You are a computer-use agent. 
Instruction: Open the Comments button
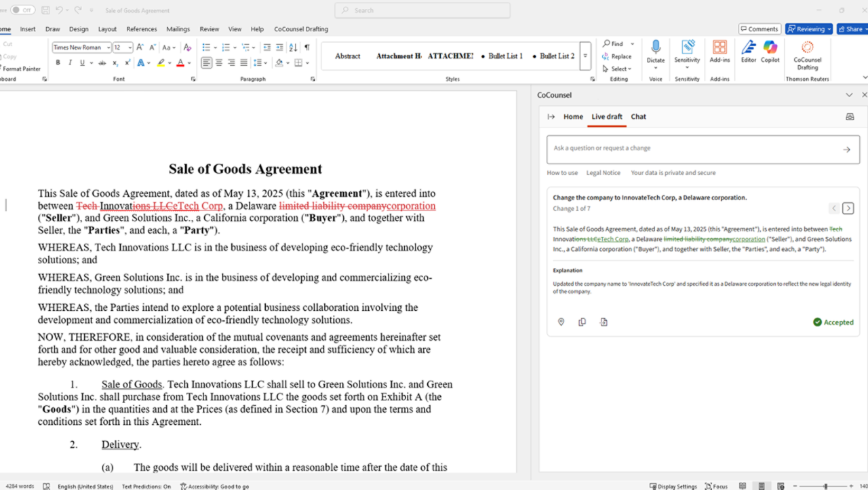click(759, 29)
